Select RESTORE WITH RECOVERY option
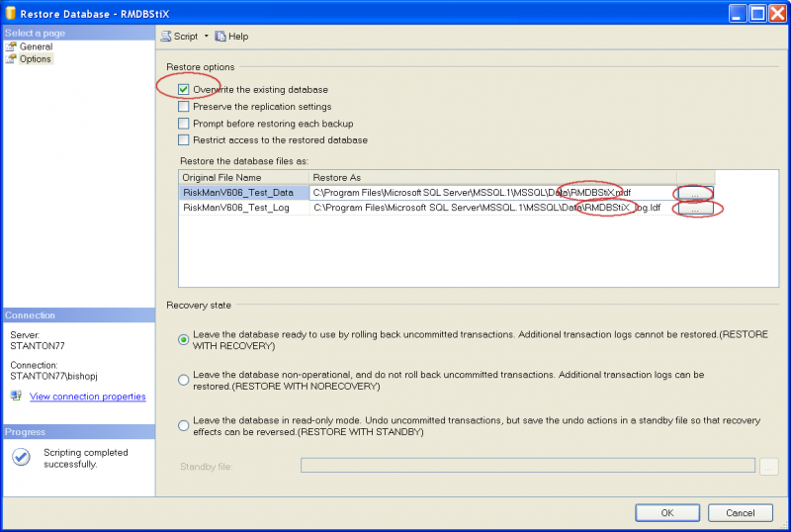The height and width of the screenshot is (532, 791). point(184,340)
